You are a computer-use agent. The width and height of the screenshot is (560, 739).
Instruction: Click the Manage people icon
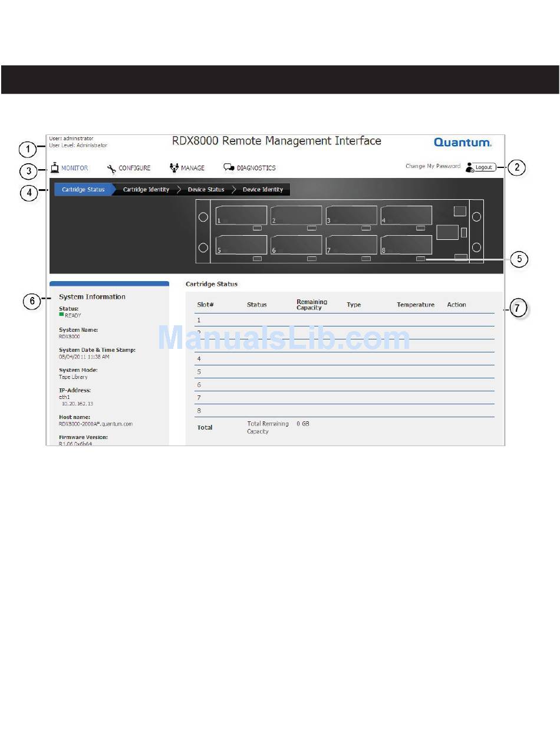click(x=174, y=168)
